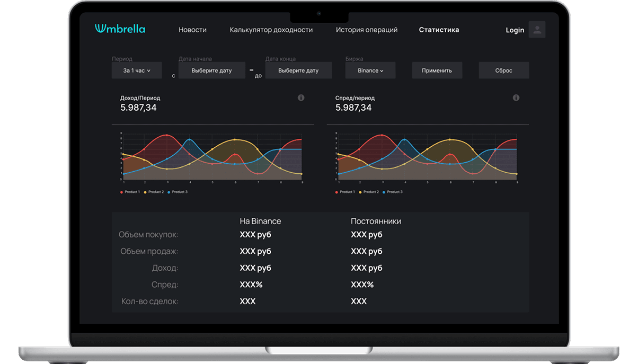This screenshot has height=364, width=638.
Task: Choose start date in Дата начала field
Action: tap(211, 70)
